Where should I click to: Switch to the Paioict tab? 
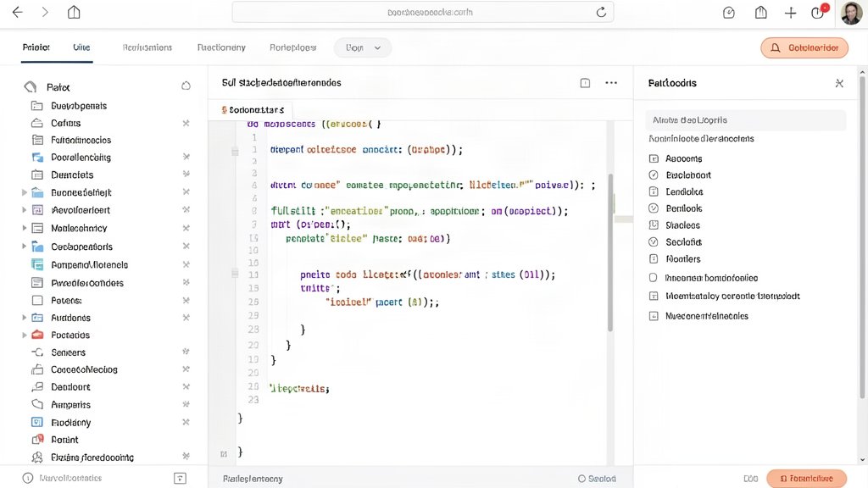tap(36, 47)
